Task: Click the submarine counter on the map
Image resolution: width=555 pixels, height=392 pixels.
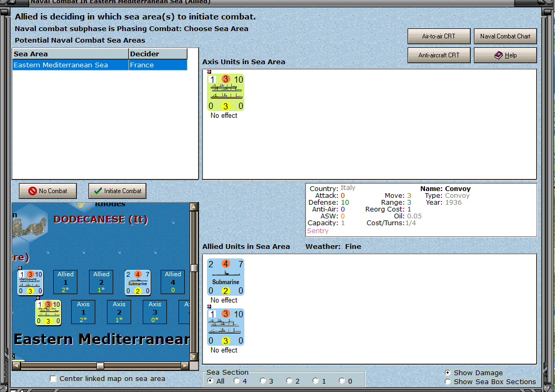Action: click(137, 283)
